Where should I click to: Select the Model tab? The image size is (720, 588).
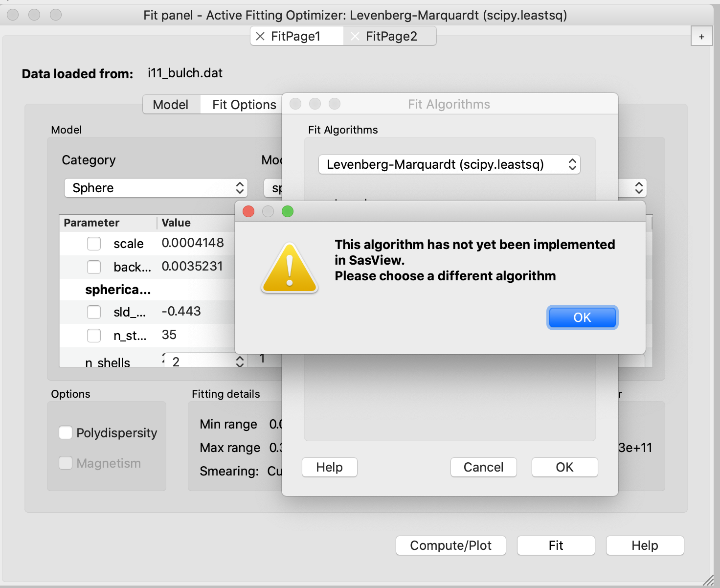click(x=171, y=104)
